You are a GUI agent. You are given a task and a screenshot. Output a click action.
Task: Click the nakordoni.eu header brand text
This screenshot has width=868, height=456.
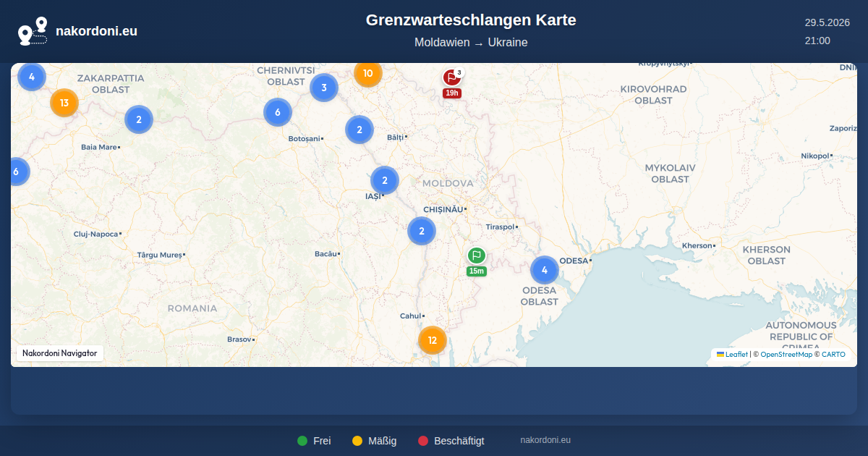96,31
